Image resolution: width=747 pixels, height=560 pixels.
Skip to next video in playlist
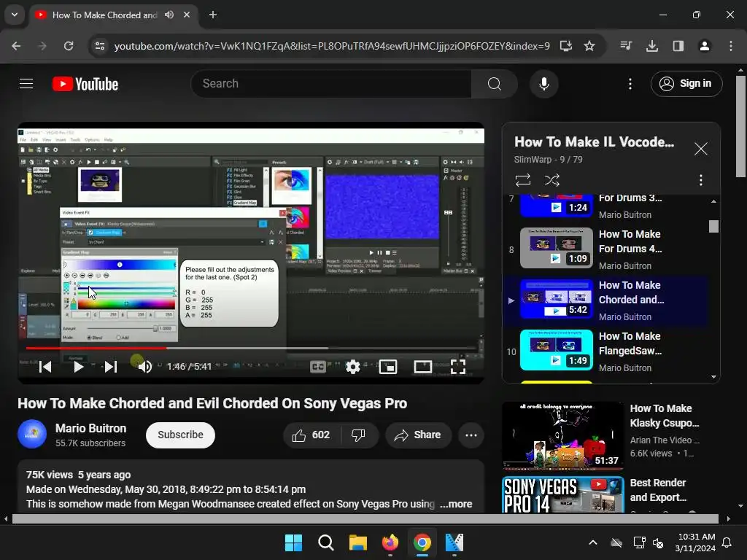[x=111, y=367]
